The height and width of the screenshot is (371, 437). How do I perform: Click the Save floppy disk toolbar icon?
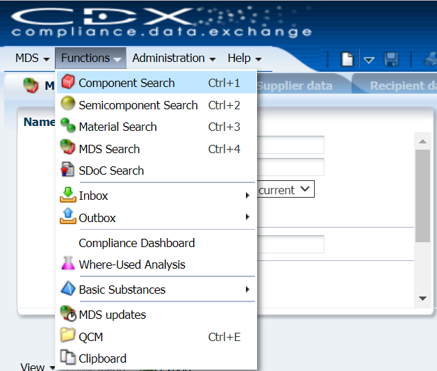pos(391,59)
